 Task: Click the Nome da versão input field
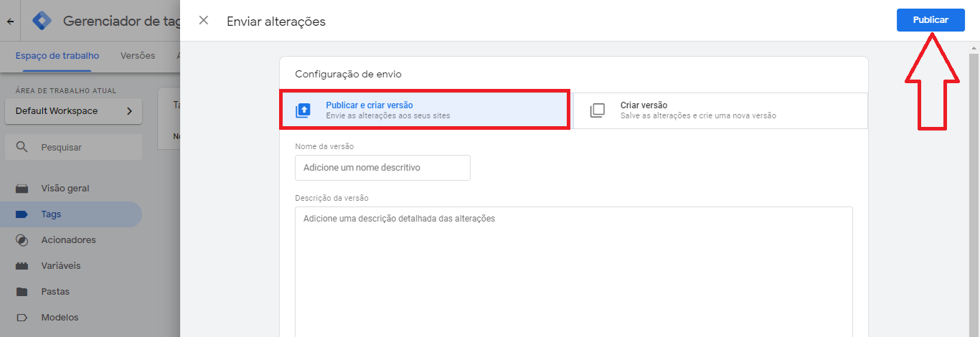pyautogui.click(x=382, y=168)
